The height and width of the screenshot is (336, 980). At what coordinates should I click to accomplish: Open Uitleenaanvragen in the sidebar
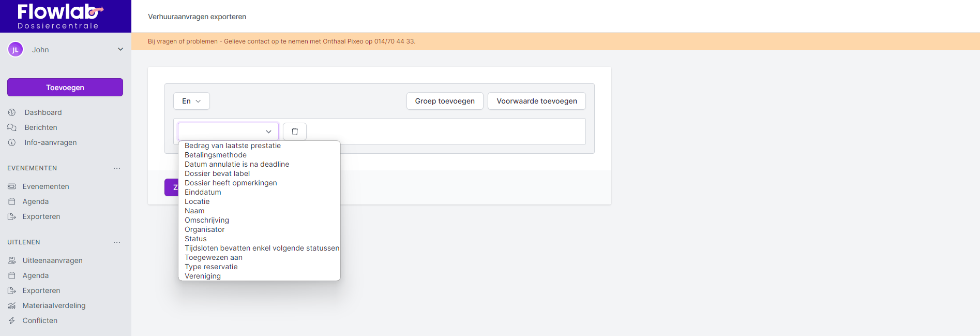pyautogui.click(x=52, y=260)
